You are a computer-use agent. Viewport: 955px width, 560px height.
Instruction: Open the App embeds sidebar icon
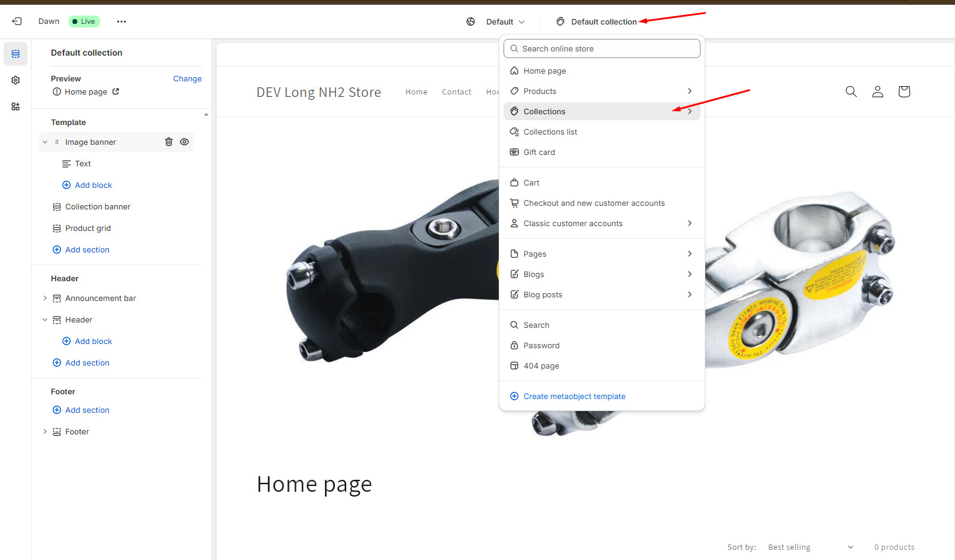pos(16,106)
